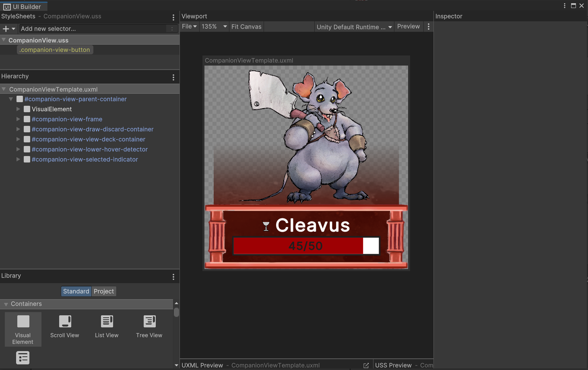This screenshot has height=370, width=588.
Task: Select the Scroll View container icon
Action: pyautogui.click(x=65, y=322)
